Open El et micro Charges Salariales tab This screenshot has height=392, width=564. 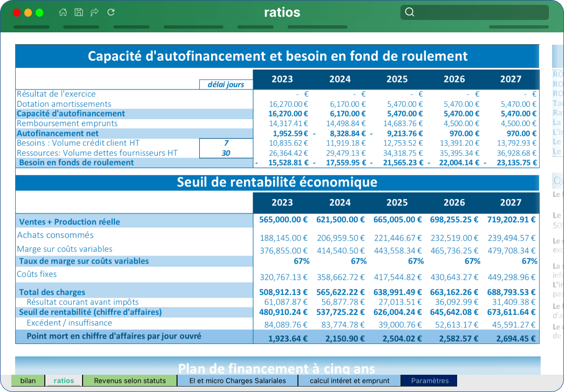click(x=237, y=381)
